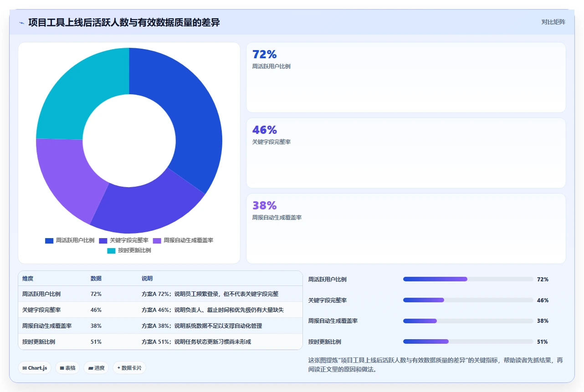This screenshot has width=584, height=392.
Task: Select the 按时更新比例 table row cell
Action: tap(39, 342)
